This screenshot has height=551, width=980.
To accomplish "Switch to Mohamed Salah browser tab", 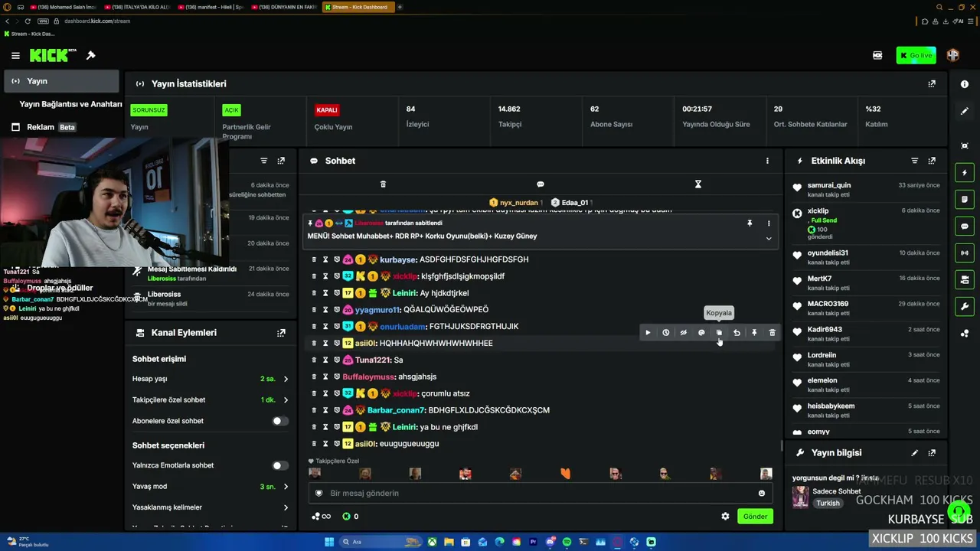I will [x=63, y=7].
